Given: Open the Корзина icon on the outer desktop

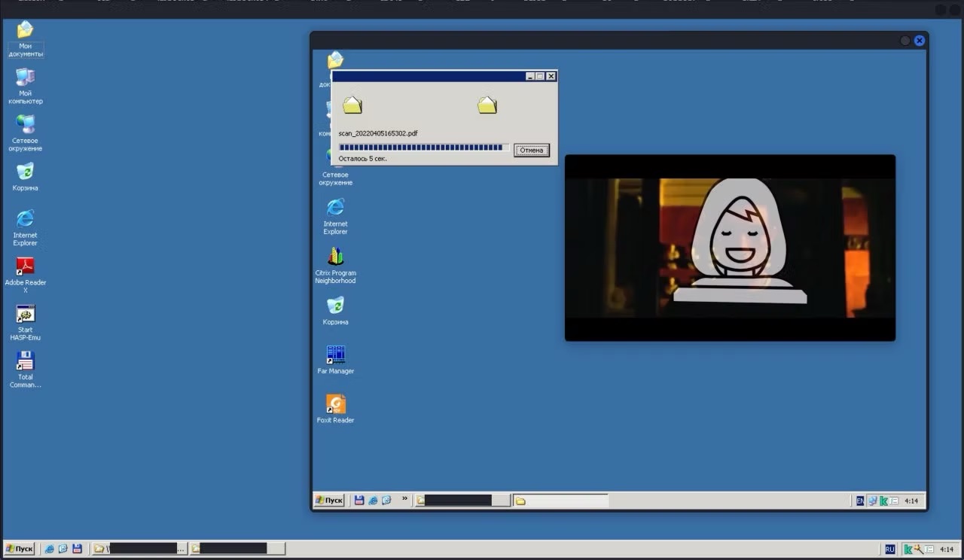Looking at the screenshot, I should 26,172.
